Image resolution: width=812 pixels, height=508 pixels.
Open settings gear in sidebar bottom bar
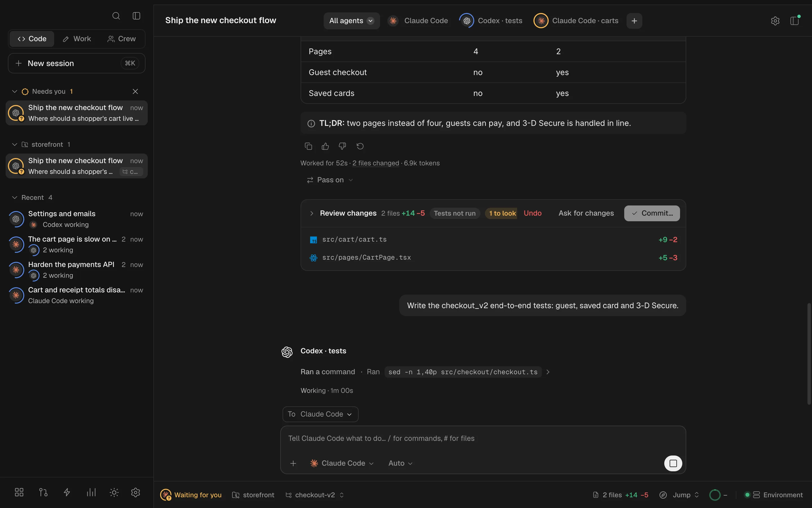point(136,492)
